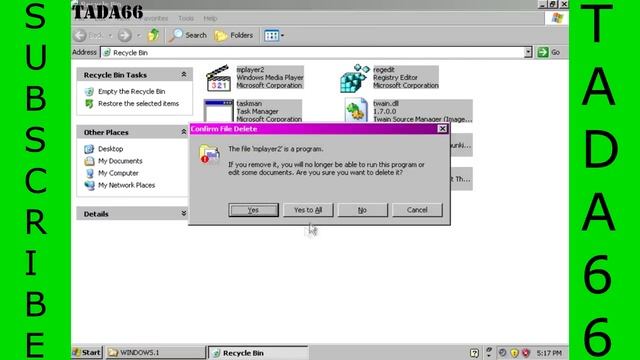Click the taskman file name text
The height and width of the screenshot is (360, 640).
click(249, 103)
